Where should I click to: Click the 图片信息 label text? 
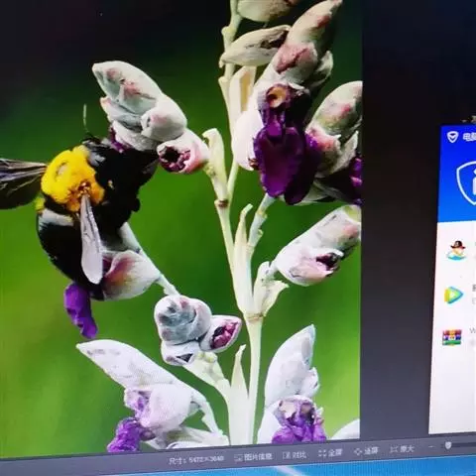(258, 457)
